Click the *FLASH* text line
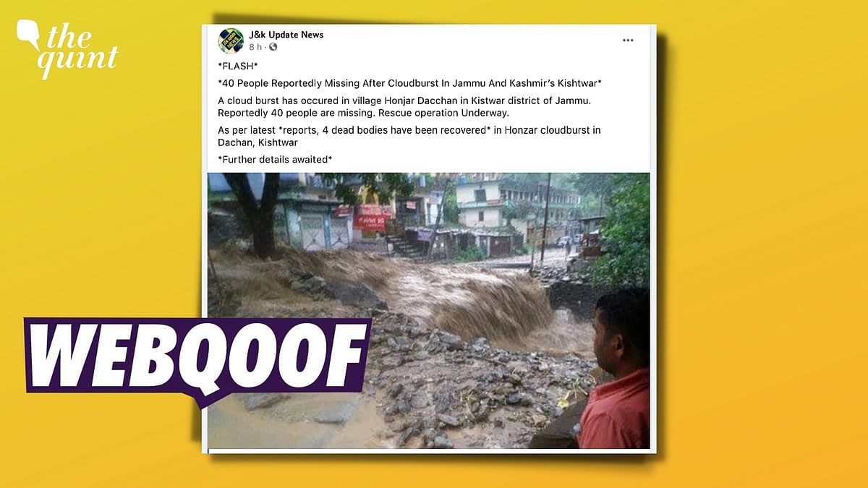The image size is (868, 488). [236, 65]
